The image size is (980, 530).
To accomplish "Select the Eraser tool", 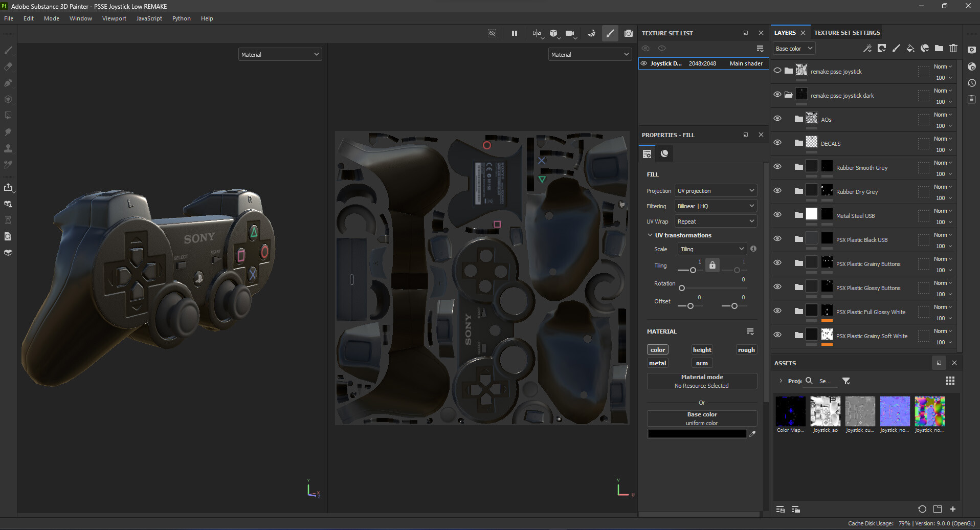I will (8, 66).
